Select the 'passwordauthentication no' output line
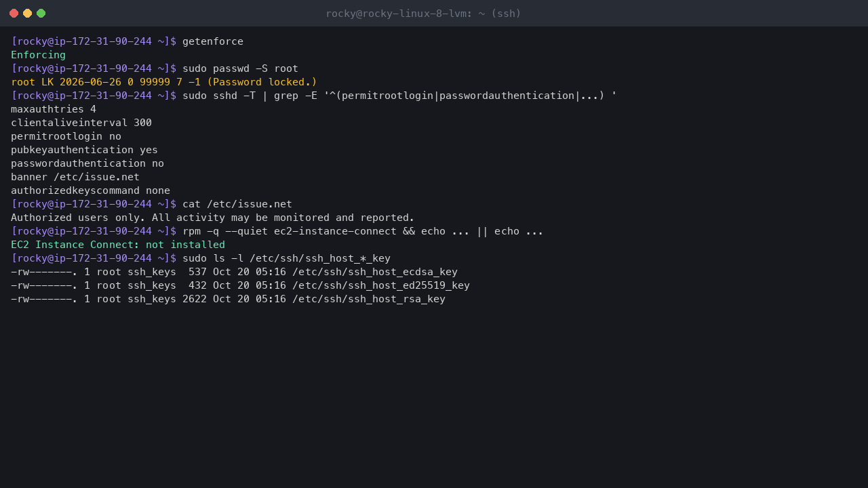Image resolution: width=868 pixels, height=488 pixels. pos(87,163)
